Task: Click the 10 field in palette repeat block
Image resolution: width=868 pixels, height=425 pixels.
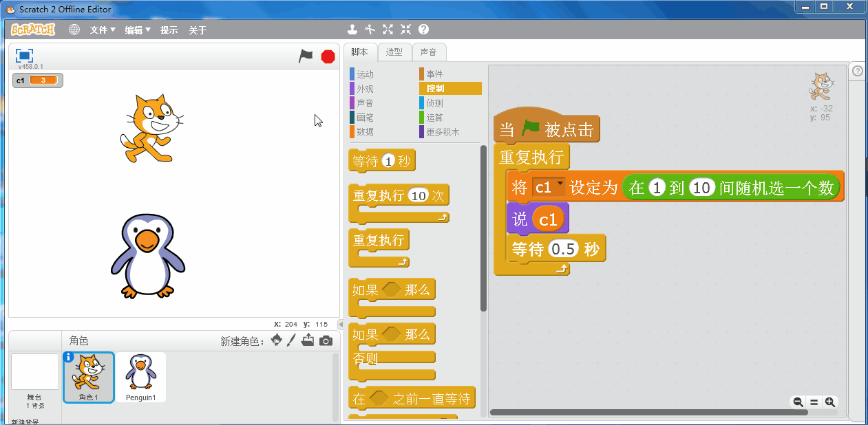Action: pyautogui.click(x=419, y=196)
